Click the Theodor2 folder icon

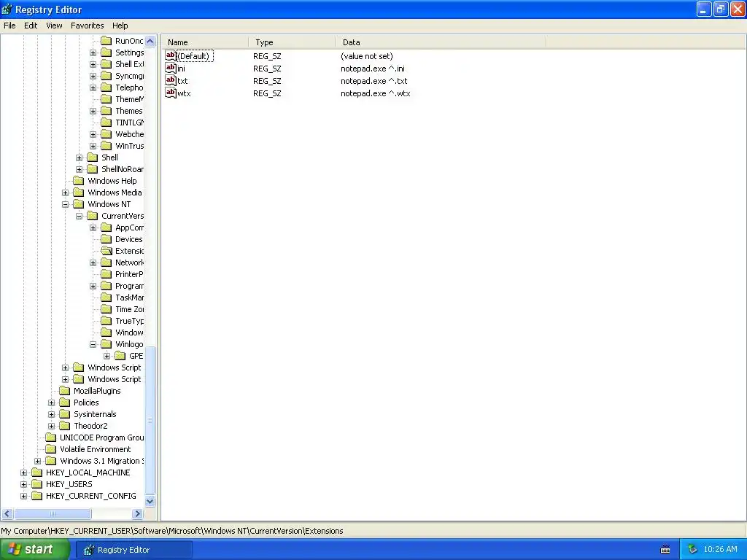65,426
